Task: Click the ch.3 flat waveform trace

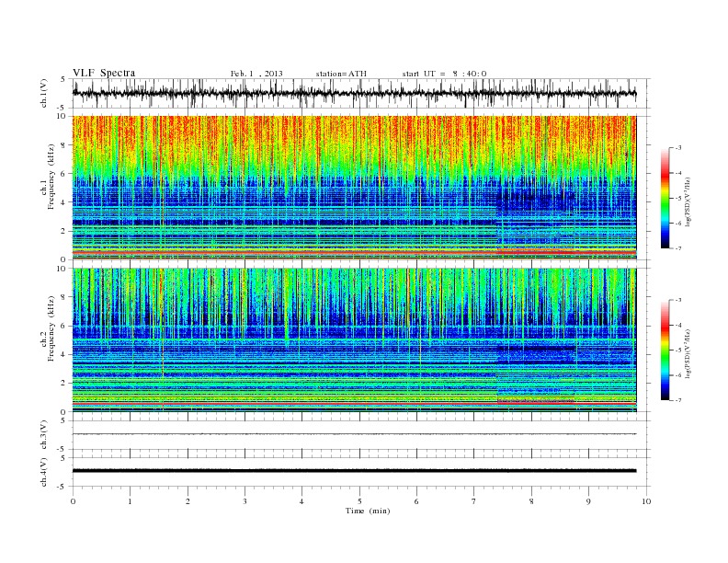Action: (354, 434)
